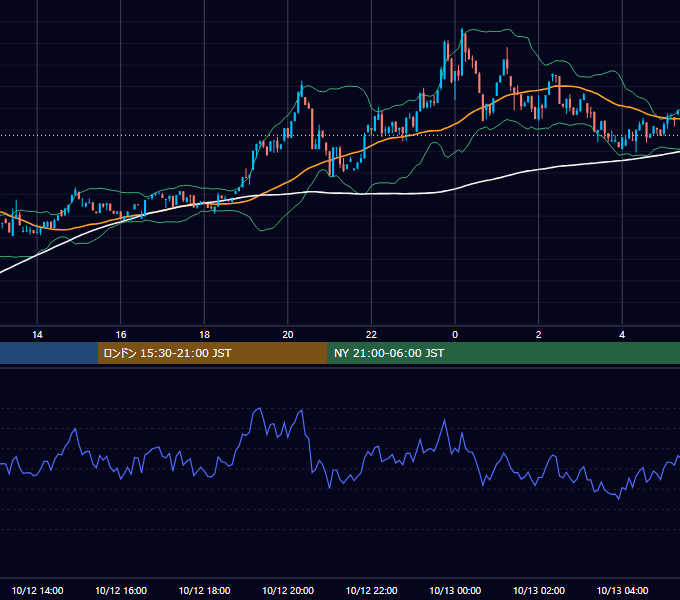Click the 16 hour axis label

121,335
